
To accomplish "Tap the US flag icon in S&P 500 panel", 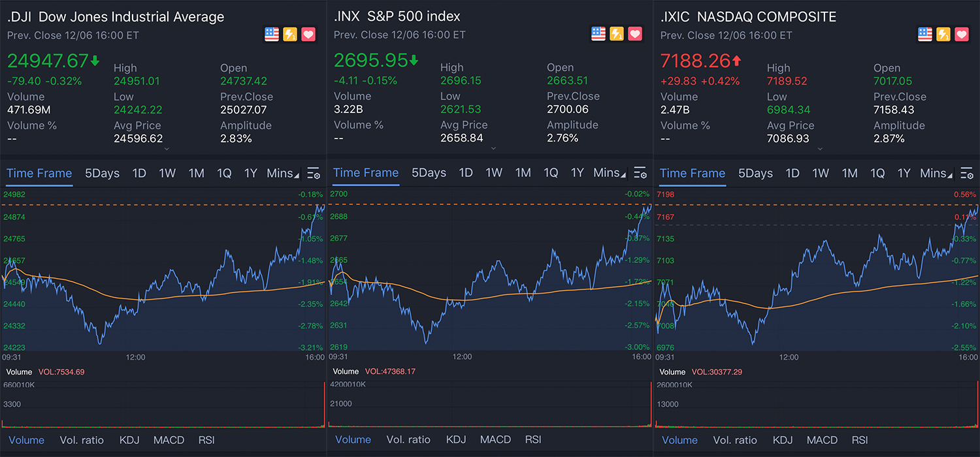I will 598,34.
